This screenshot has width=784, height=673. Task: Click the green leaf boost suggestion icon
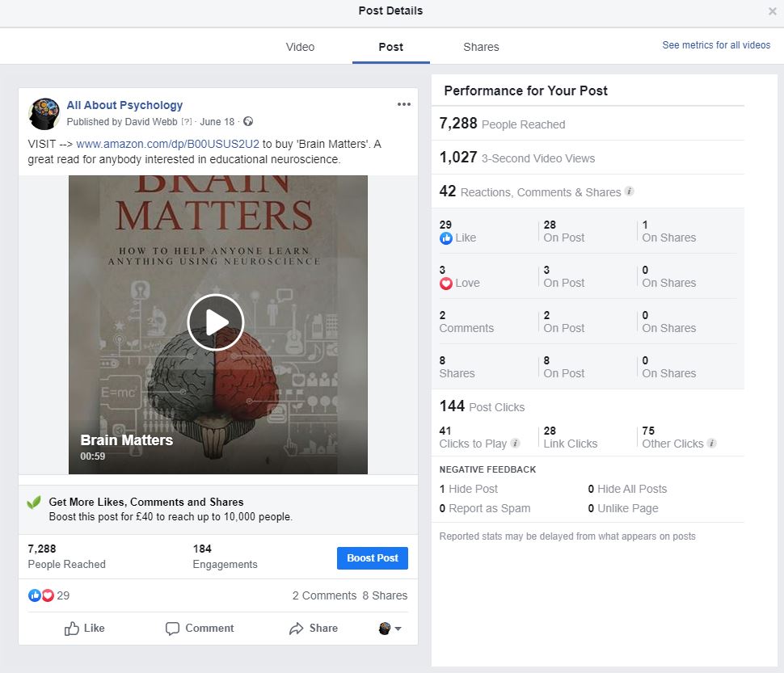tap(34, 503)
